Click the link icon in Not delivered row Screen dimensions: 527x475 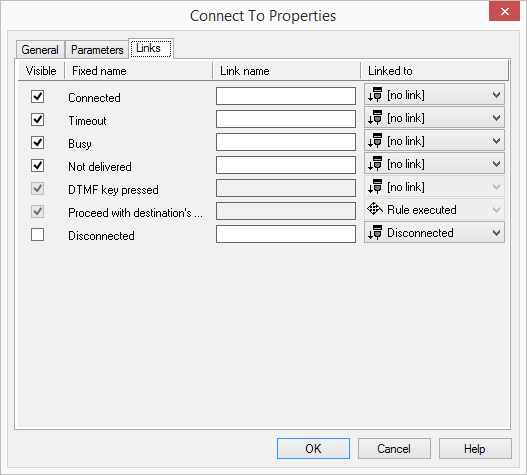375,163
